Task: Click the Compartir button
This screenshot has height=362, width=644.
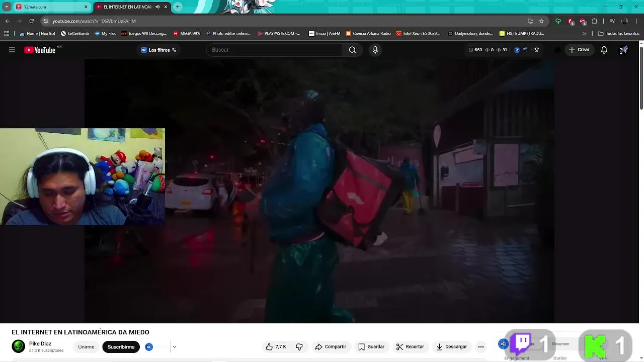Action: (331, 347)
